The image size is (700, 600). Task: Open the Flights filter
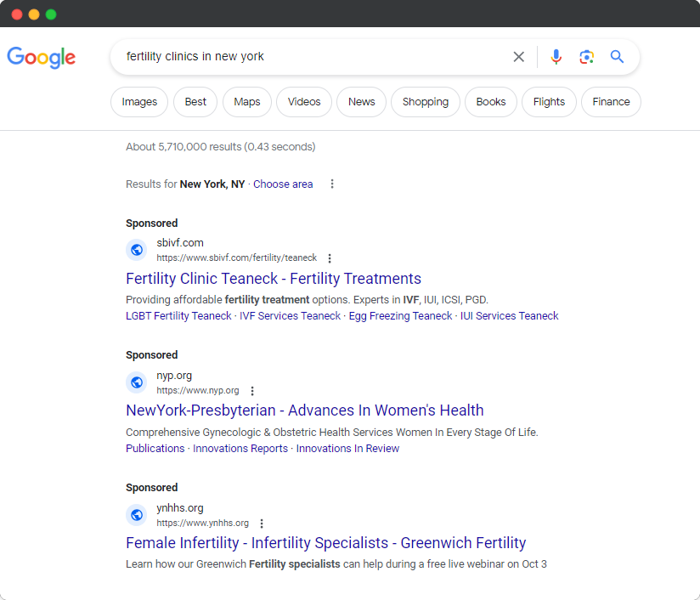(x=549, y=102)
